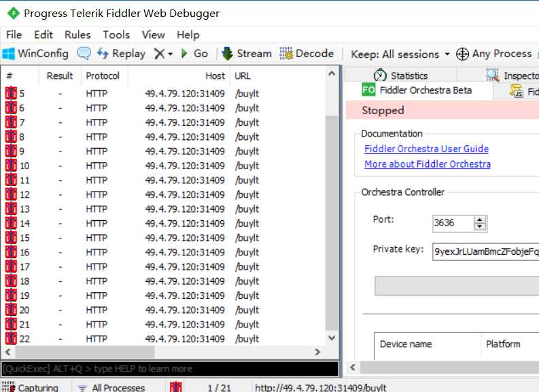
Task: Click the Any Process crosshair icon
Action: pyautogui.click(x=462, y=54)
